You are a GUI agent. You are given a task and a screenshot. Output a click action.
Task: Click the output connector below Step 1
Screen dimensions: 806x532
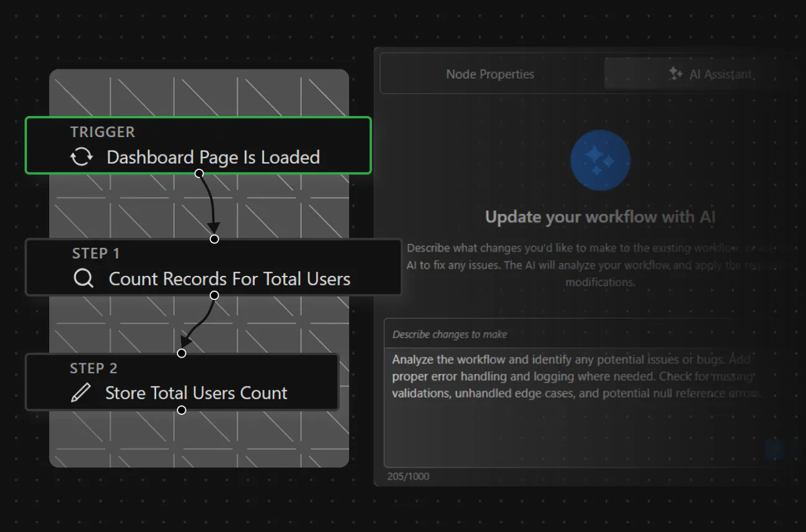tap(214, 295)
